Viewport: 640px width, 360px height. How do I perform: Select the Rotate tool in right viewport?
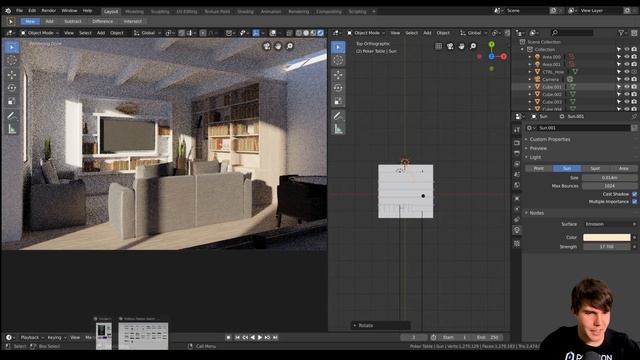(338, 88)
